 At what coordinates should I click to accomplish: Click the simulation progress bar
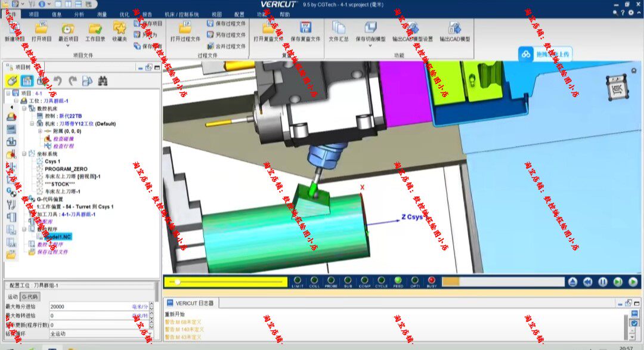503,282
